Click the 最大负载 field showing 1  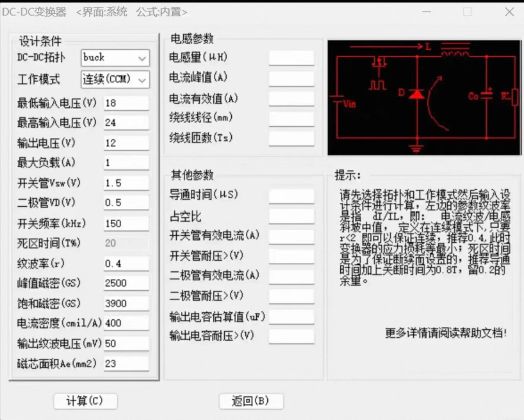[x=126, y=162]
